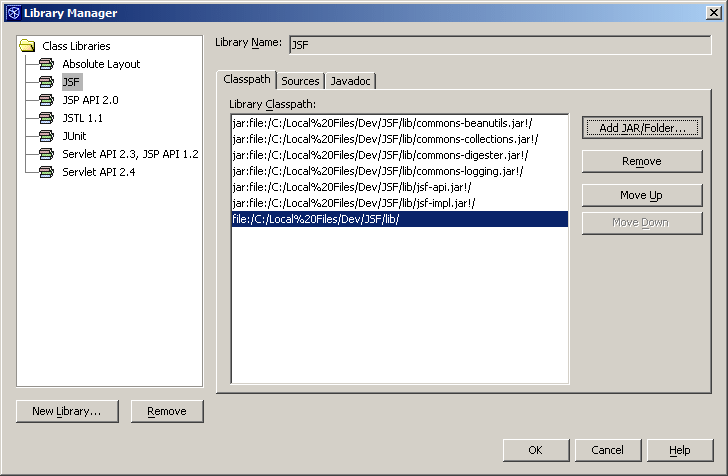The height and width of the screenshot is (476, 728).
Task: Click the Move Down button
Action: click(642, 223)
